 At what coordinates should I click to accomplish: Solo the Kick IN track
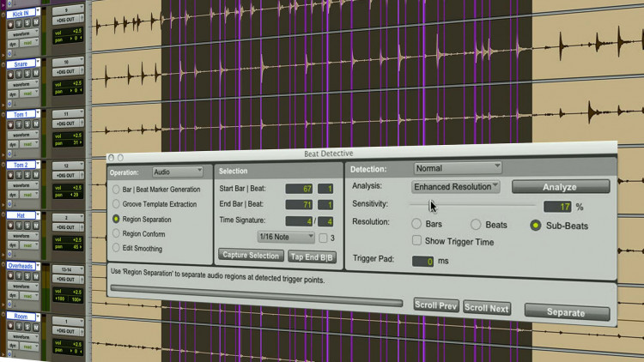(x=27, y=23)
